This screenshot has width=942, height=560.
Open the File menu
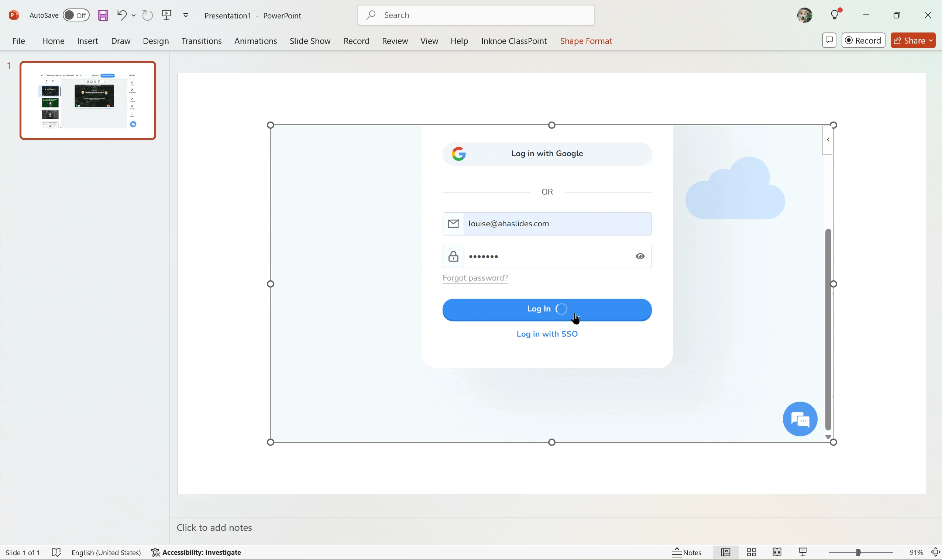click(x=18, y=41)
